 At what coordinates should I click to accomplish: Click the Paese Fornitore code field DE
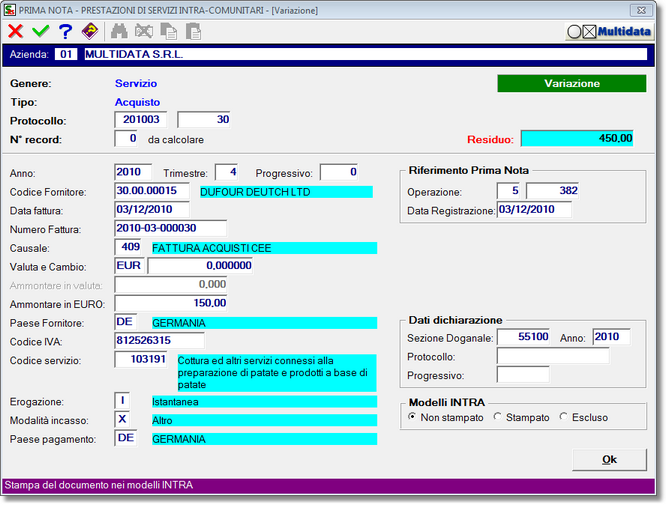pyautogui.click(x=126, y=322)
